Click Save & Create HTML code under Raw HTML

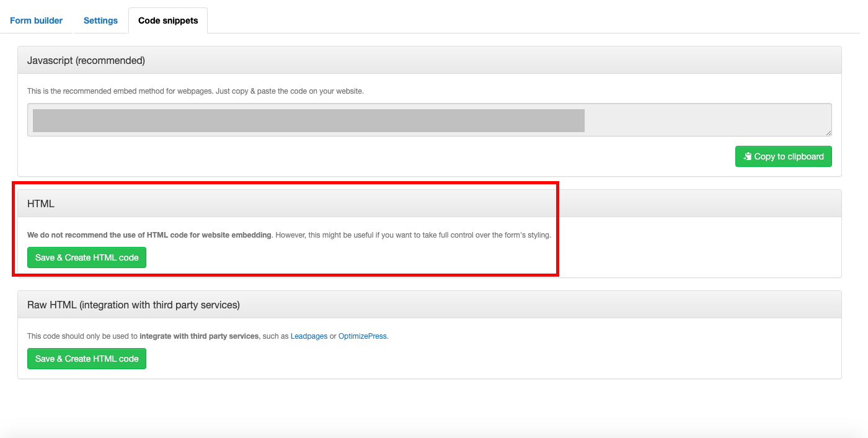point(87,359)
